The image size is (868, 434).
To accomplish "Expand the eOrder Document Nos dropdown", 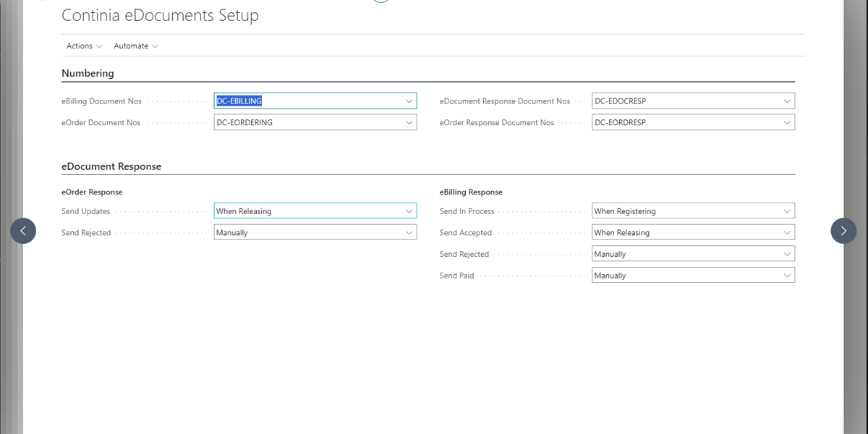I will tap(409, 123).
